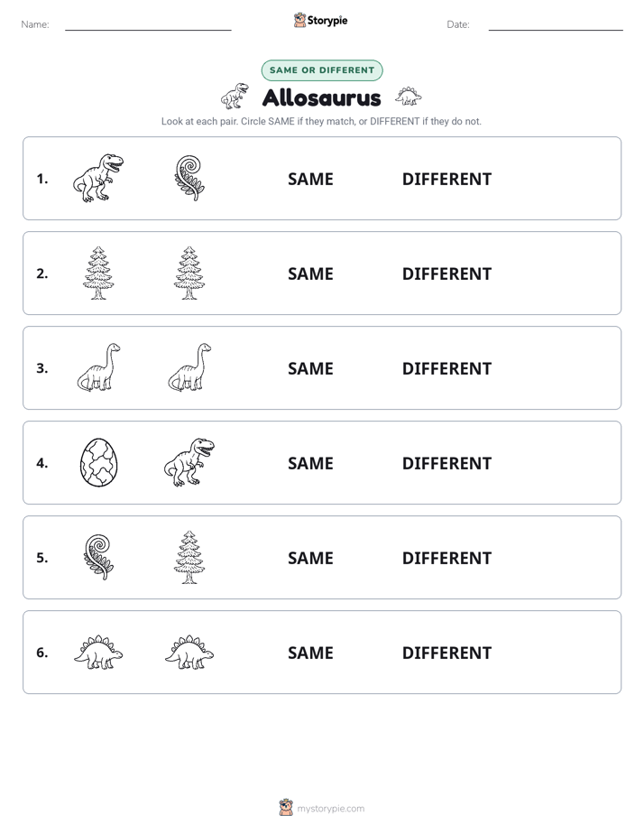Click the fern frond picture in row 5

coord(98,558)
